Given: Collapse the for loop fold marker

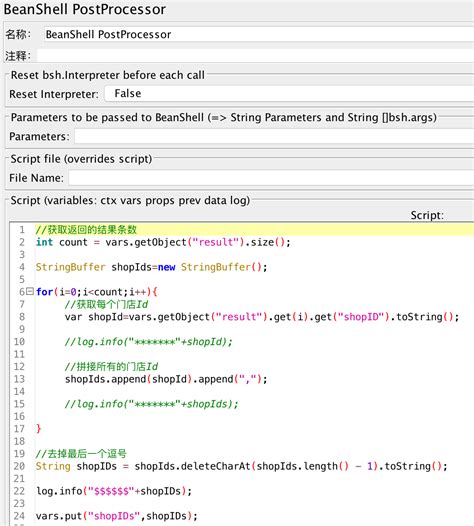Looking at the screenshot, I should [30, 291].
